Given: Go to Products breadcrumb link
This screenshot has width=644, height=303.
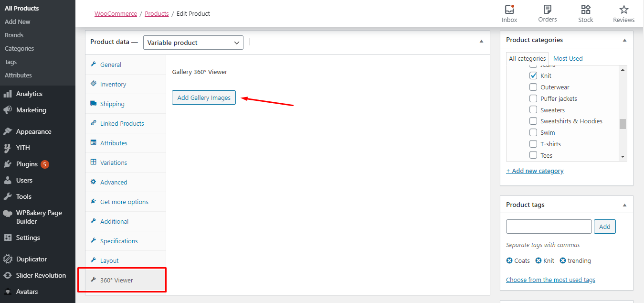Looking at the screenshot, I should [157, 13].
